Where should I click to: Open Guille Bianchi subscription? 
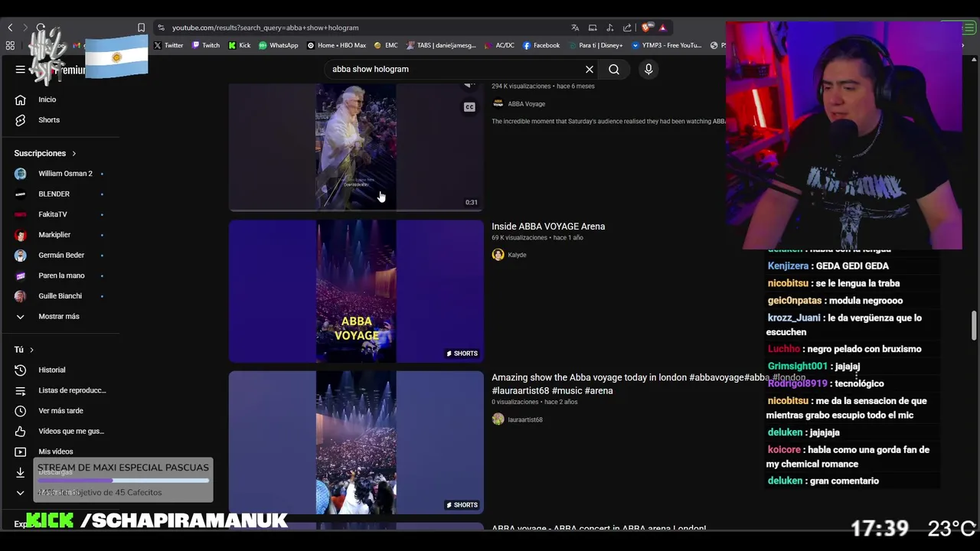coord(59,296)
